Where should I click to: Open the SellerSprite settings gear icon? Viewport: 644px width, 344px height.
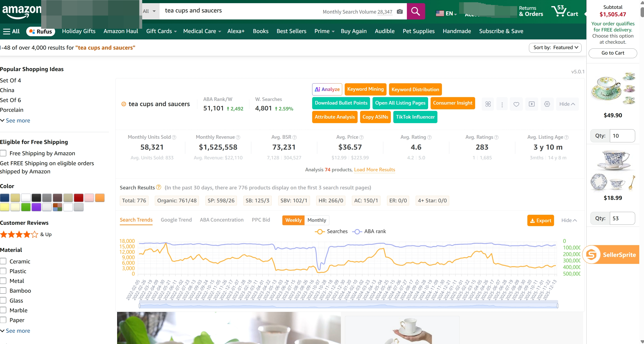(x=547, y=104)
